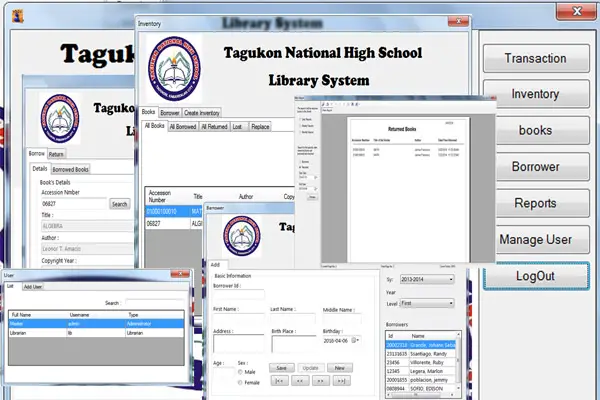This screenshot has height=400, width=600.
Task: Click the Accession Number field containing 06827
Action: point(74,204)
